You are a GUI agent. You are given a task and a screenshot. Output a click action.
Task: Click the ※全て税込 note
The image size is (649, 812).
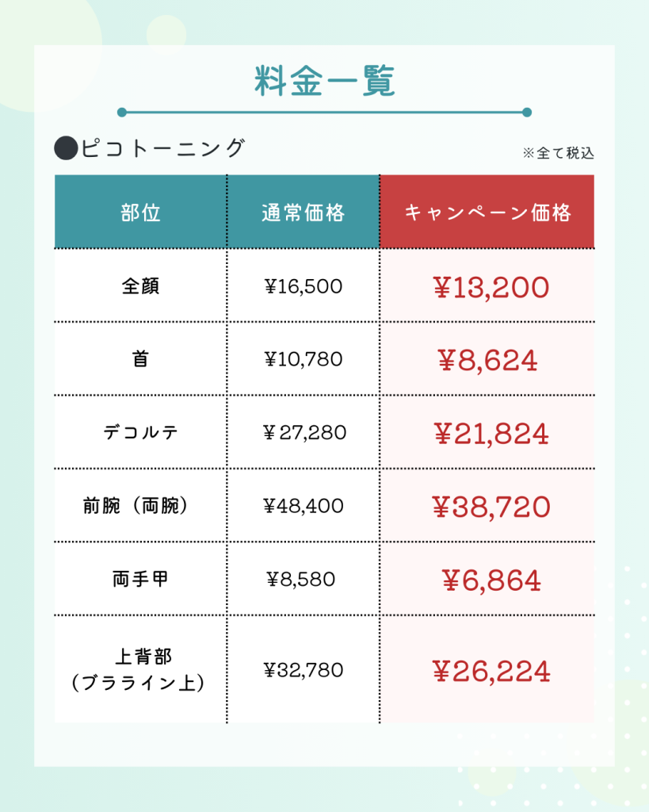[x=559, y=153]
